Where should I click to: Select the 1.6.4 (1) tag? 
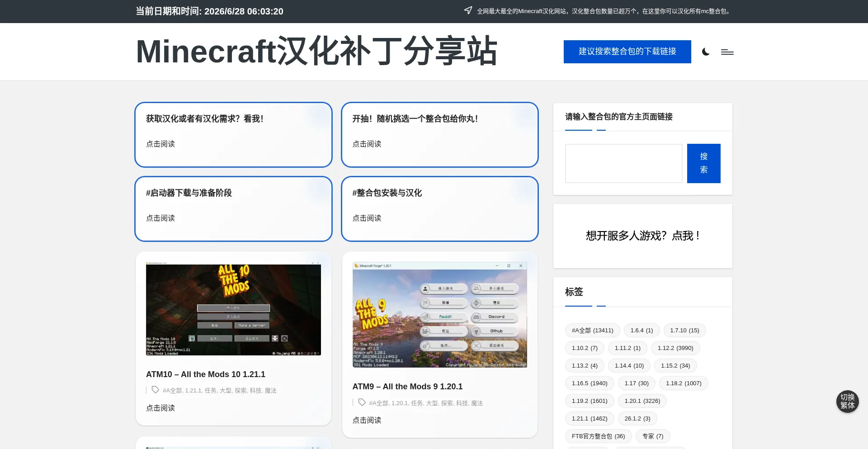tap(642, 331)
